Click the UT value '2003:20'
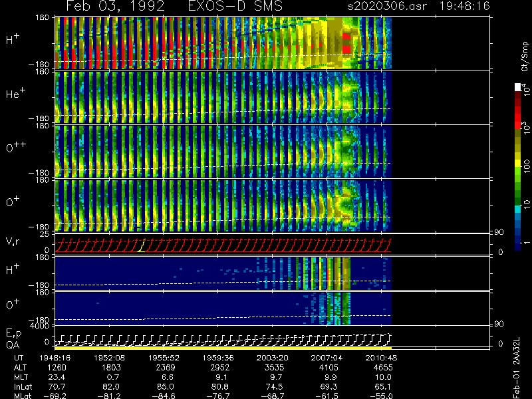532x399 pixels. (272, 358)
